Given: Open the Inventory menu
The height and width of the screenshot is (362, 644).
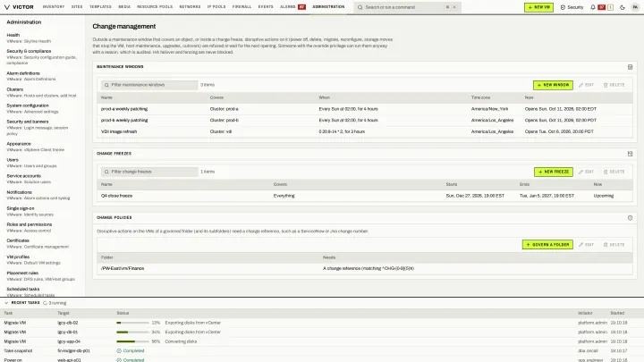Looking at the screenshot, I should (x=54, y=7).
